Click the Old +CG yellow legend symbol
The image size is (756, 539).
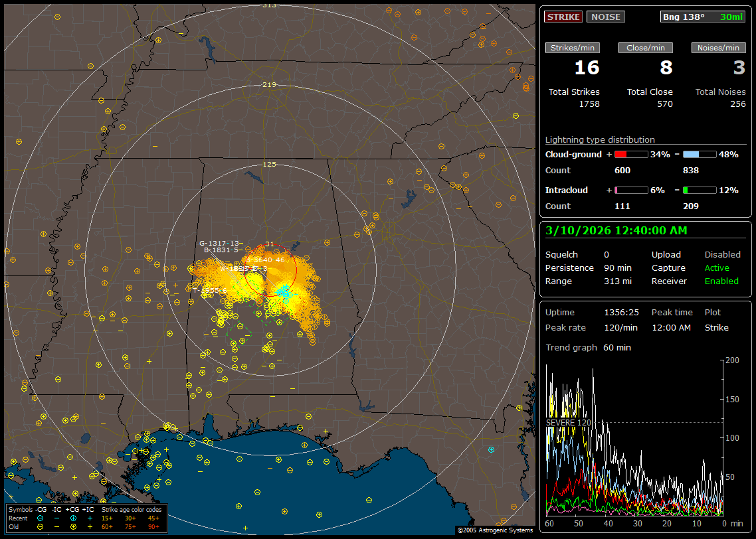coord(73,526)
